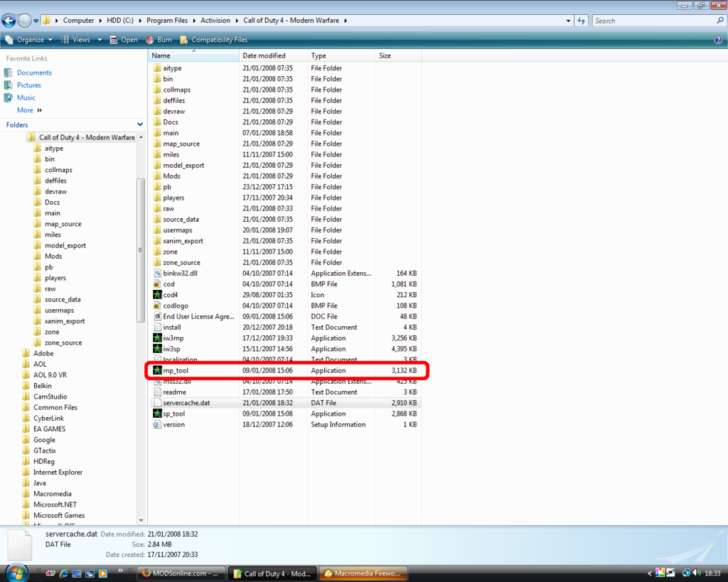
Task: Collapse the Folders pane chevron
Action: coord(140,125)
